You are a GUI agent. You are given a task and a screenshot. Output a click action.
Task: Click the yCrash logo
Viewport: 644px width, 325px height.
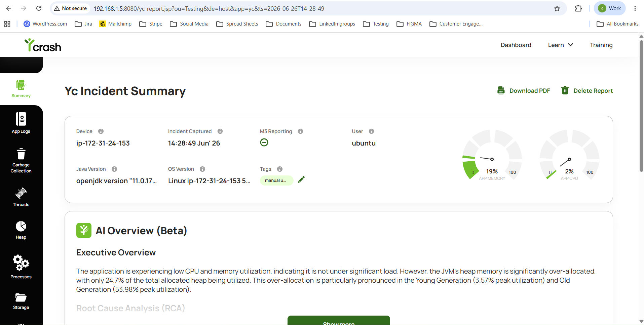(x=43, y=45)
